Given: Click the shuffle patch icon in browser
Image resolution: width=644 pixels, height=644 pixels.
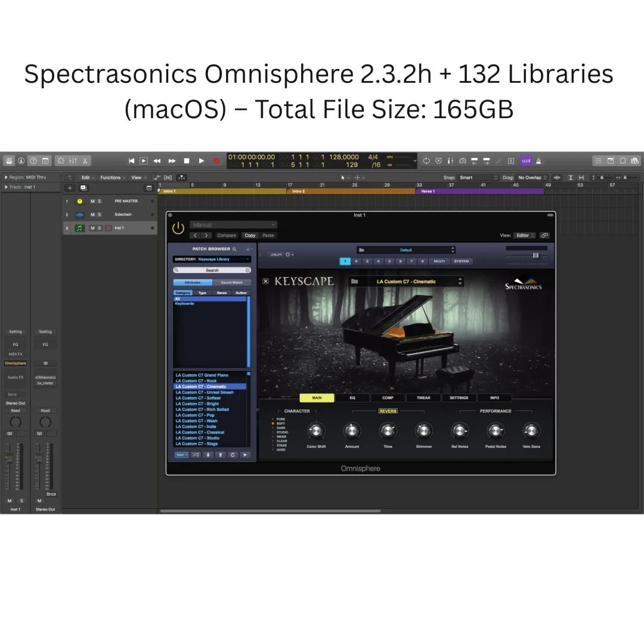Looking at the screenshot, I should click(196, 455).
